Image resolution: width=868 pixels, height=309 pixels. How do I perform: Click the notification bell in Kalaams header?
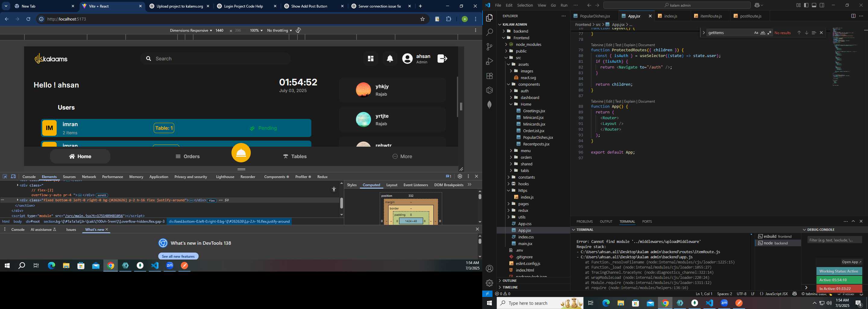[x=390, y=59]
